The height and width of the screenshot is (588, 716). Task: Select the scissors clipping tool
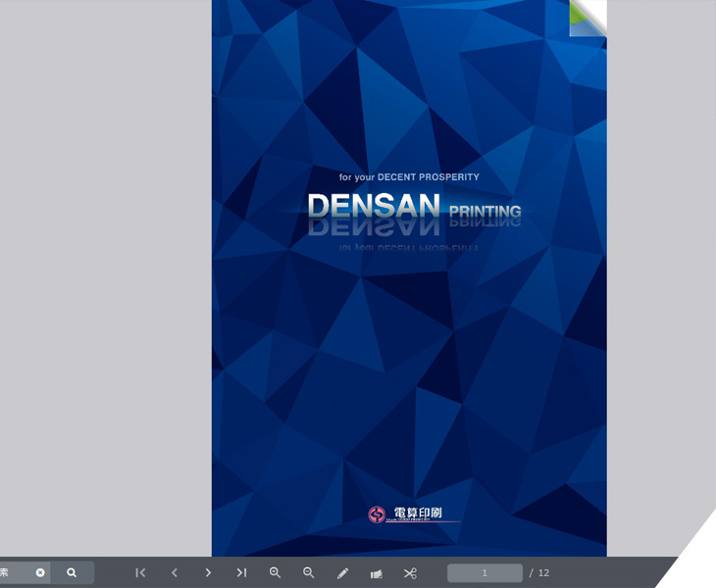pyautogui.click(x=410, y=573)
